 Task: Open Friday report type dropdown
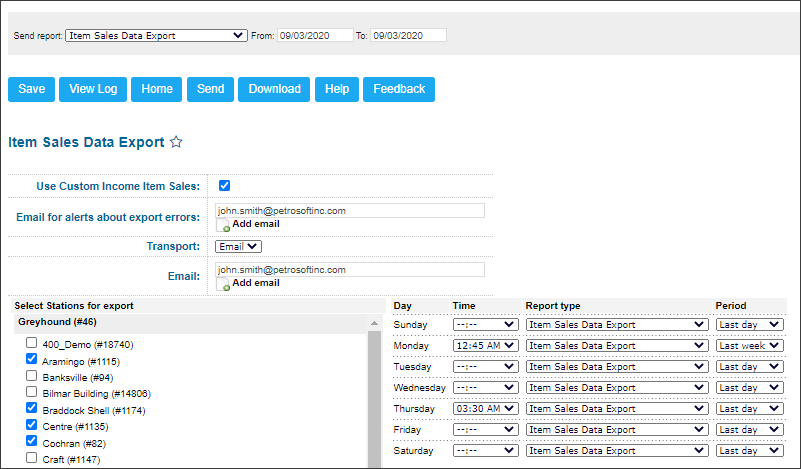point(617,430)
